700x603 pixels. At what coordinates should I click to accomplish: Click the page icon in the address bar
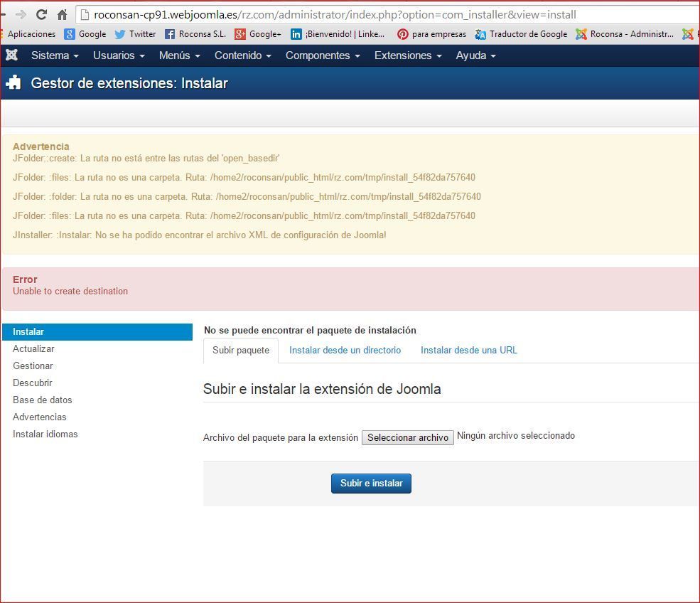(85, 15)
